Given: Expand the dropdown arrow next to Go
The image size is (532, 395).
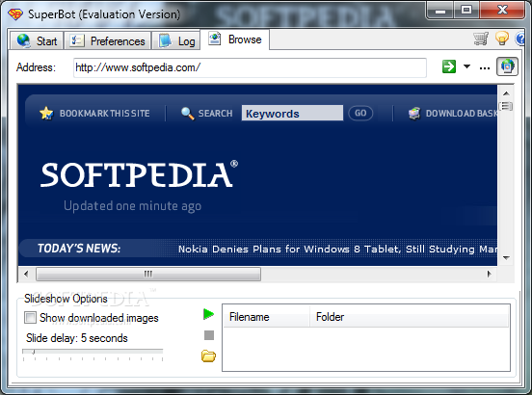Looking at the screenshot, I should click(466, 66).
